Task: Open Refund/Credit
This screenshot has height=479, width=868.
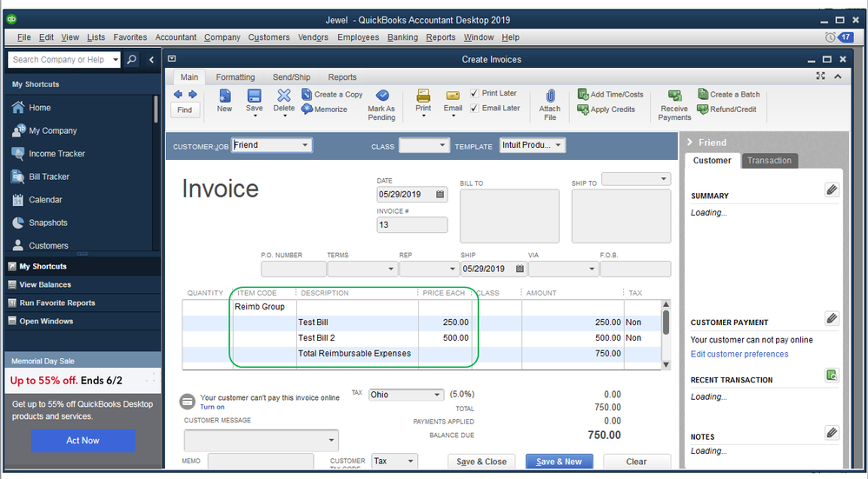Action: pos(726,109)
